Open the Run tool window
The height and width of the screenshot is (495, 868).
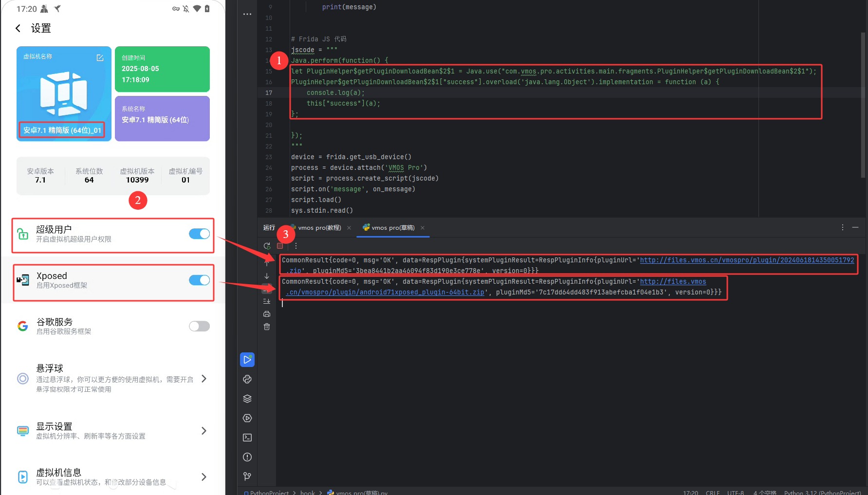tap(247, 360)
